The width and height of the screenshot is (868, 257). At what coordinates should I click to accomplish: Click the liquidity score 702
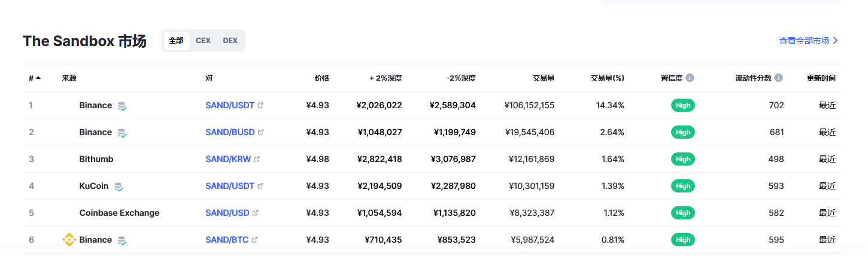(776, 105)
